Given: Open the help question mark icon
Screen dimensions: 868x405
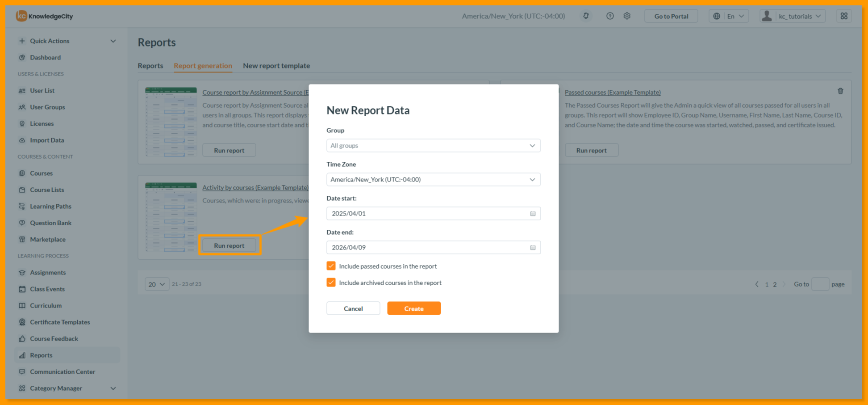Looking at the screenshot, I should coord(610,16).
